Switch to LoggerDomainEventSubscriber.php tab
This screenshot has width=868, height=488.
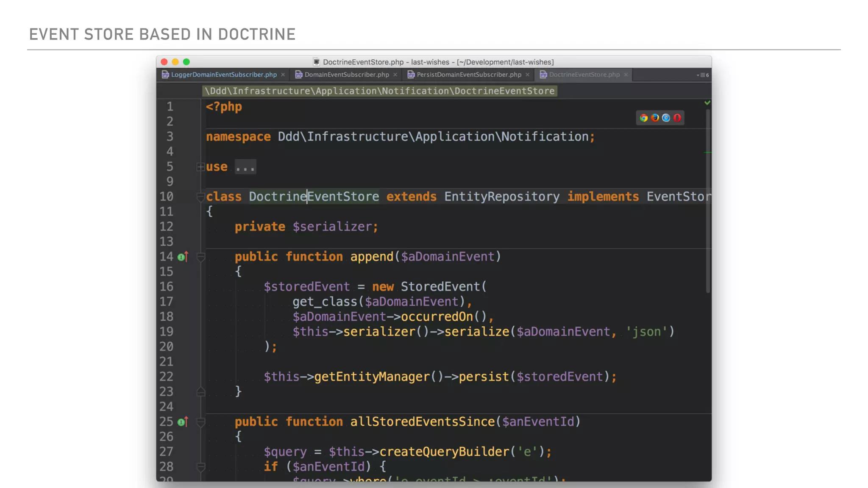(x=224, y=75)
